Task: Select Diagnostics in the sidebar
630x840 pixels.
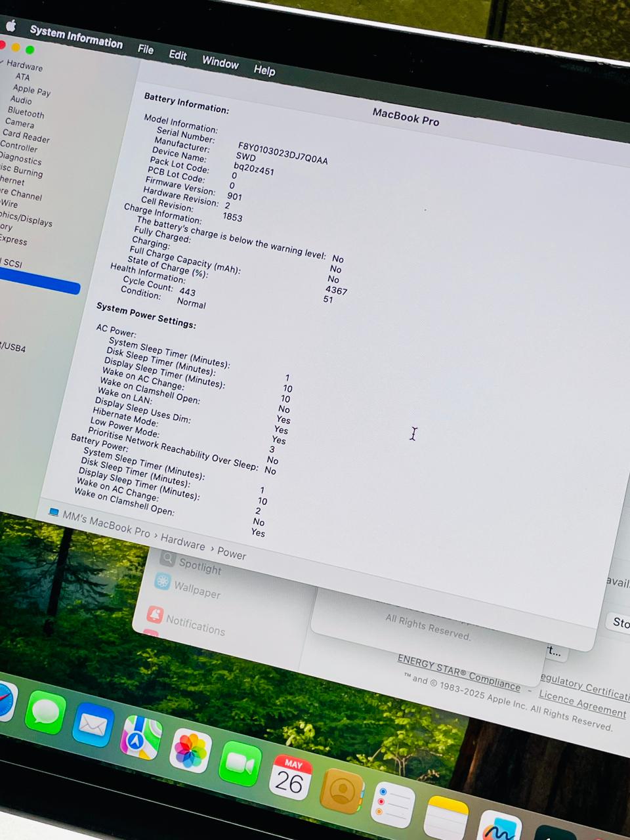Action: 20,158
